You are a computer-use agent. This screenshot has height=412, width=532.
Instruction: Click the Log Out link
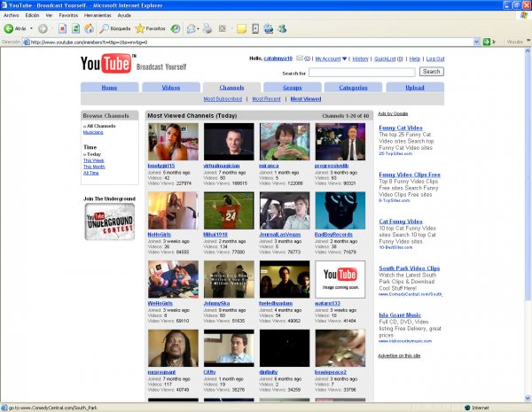pyautogui.click(x=435, y=58)
